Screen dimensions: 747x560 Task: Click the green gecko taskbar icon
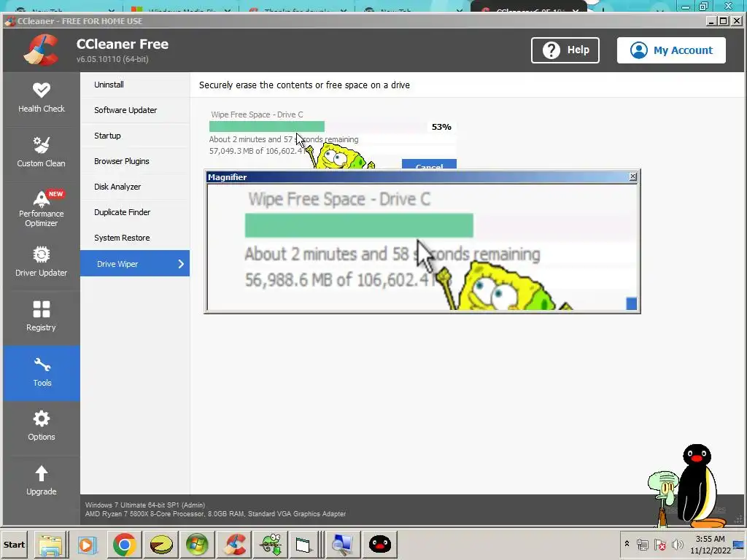pos(271,544)
